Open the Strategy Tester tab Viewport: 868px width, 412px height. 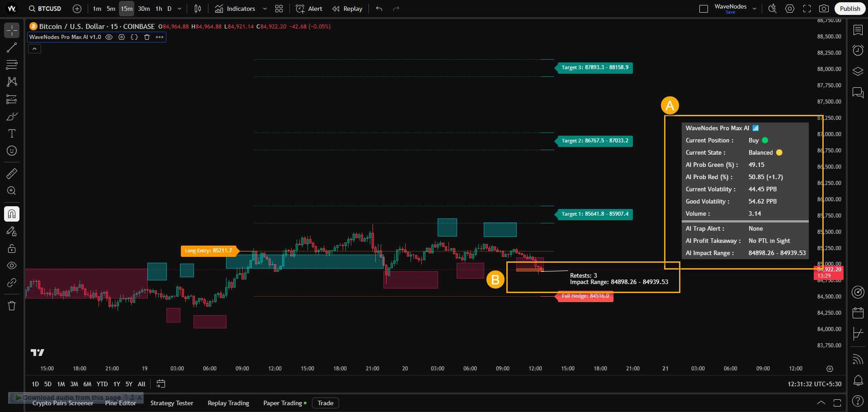(172, 403)
